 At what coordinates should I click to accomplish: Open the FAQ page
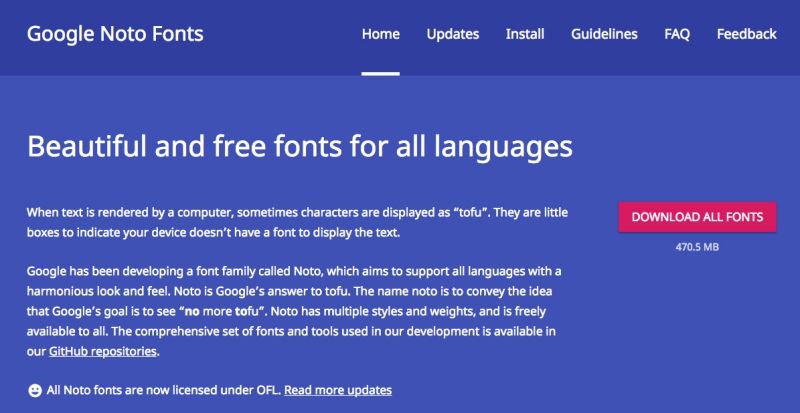click(x=677, y=34)
